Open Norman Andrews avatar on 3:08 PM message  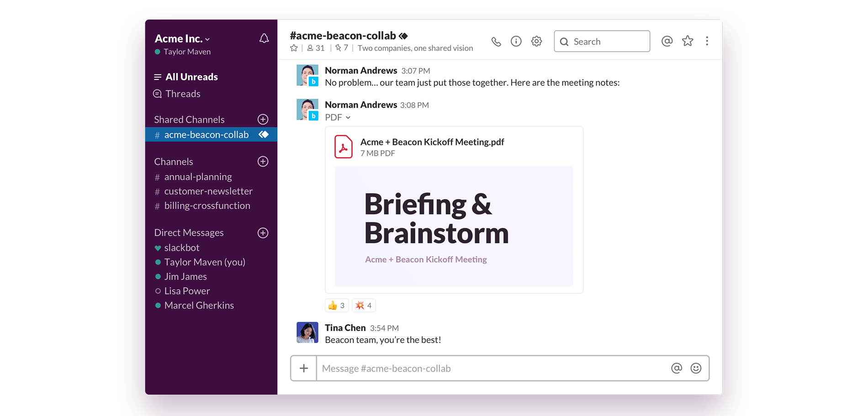pos(307,110)
